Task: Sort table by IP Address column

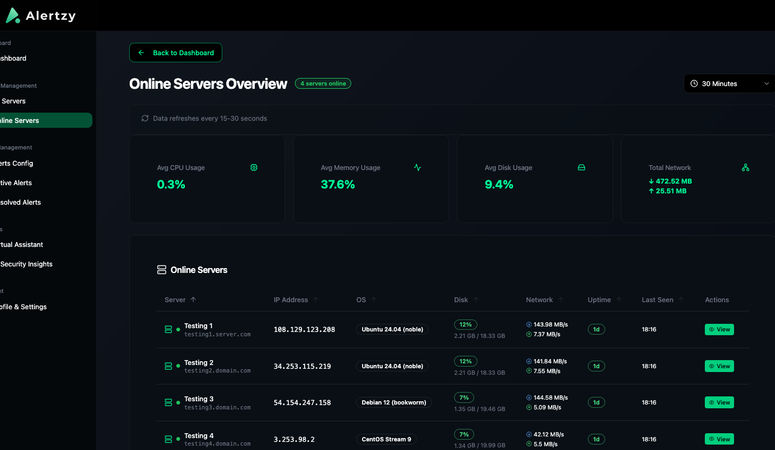Action: click(296, 300)
